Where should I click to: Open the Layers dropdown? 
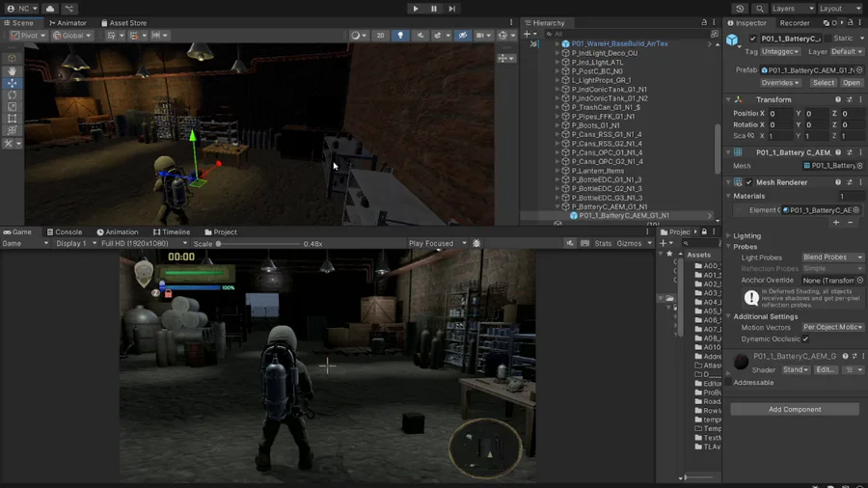793,9
